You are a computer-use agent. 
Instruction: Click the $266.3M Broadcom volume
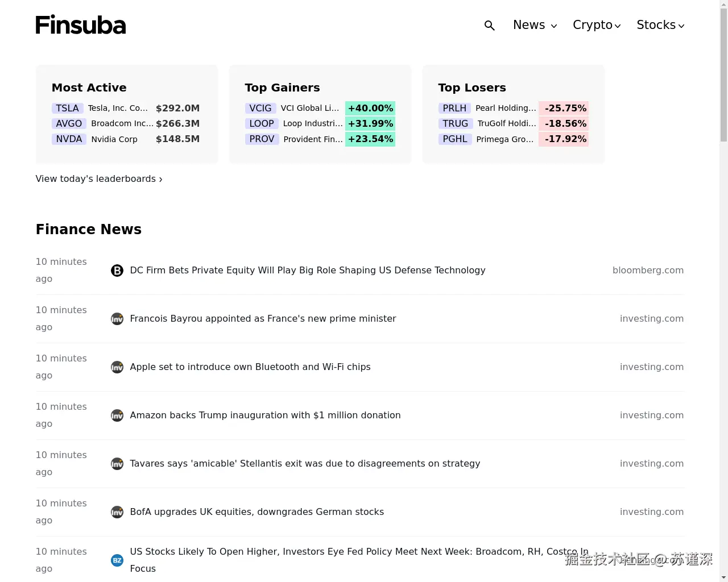(x=177, y=123)
